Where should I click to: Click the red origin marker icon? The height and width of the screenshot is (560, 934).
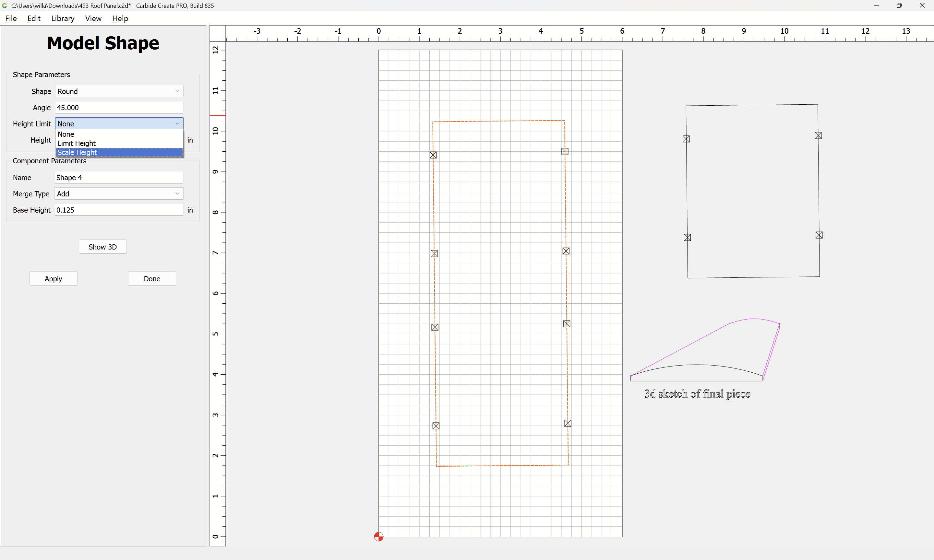(x=378, y=536)
